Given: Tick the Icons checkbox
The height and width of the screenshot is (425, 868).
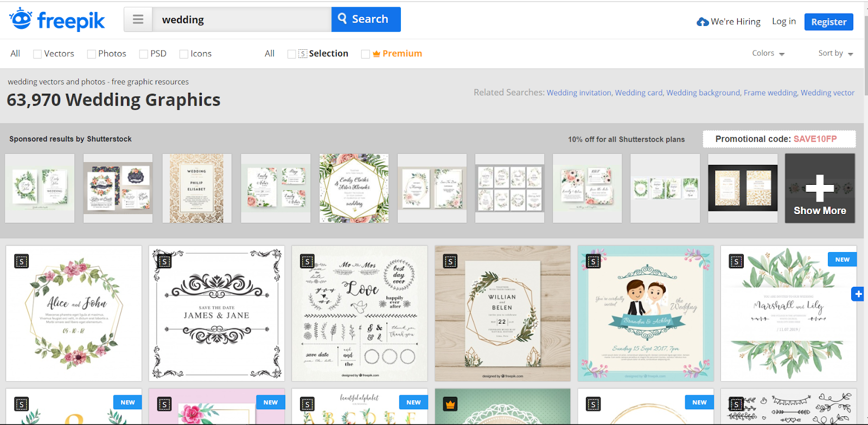Looking at the screenshot, I should coord(184,54).
